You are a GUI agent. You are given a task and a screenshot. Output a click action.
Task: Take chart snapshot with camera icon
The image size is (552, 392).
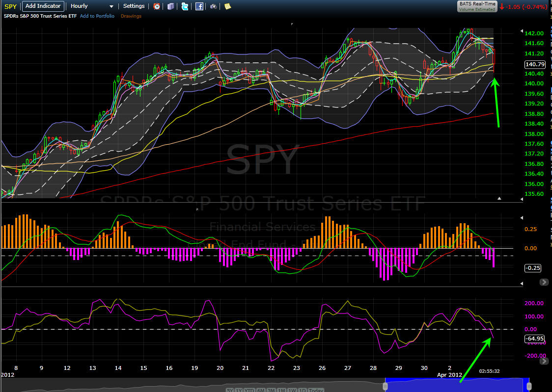[213, 6]
